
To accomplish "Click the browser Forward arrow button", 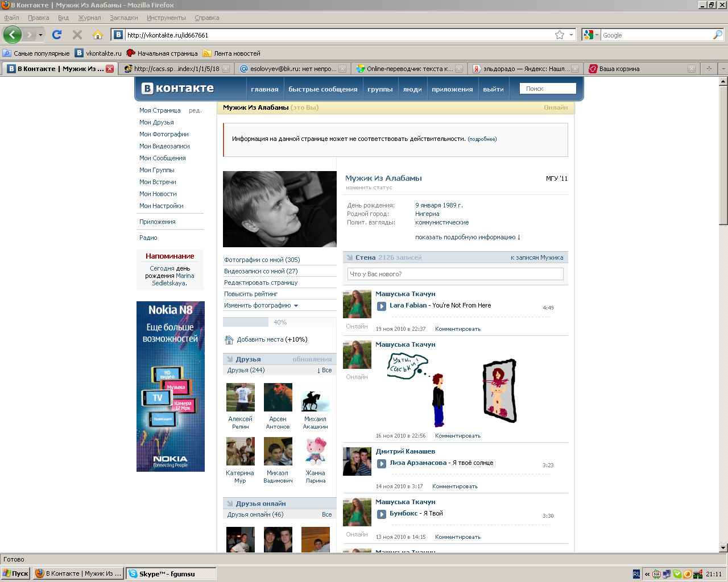I will [x=30, y=35].
